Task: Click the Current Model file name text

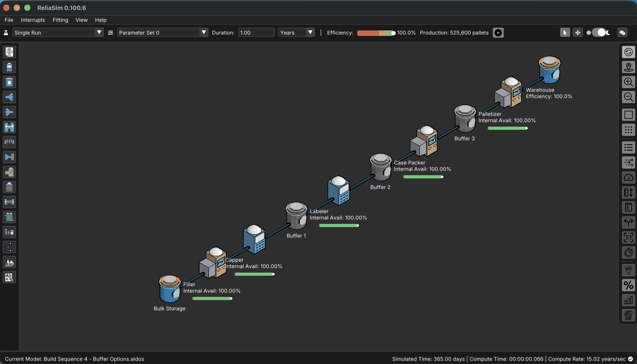Action: [x=75, y=359]
